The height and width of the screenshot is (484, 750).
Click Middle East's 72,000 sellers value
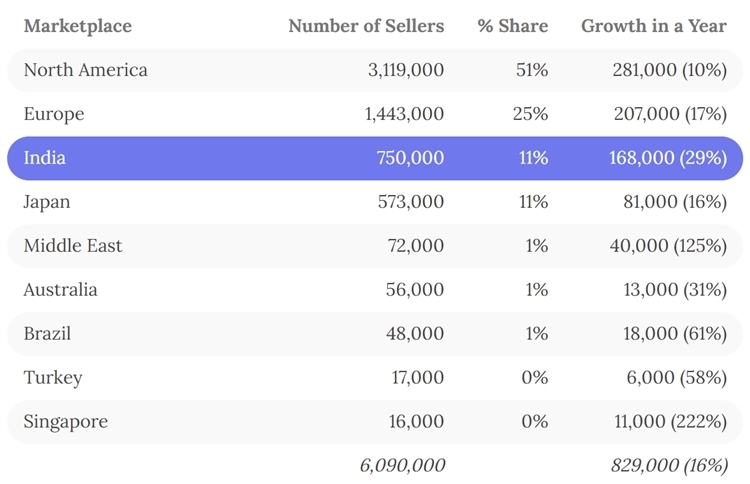pos(416,246)
